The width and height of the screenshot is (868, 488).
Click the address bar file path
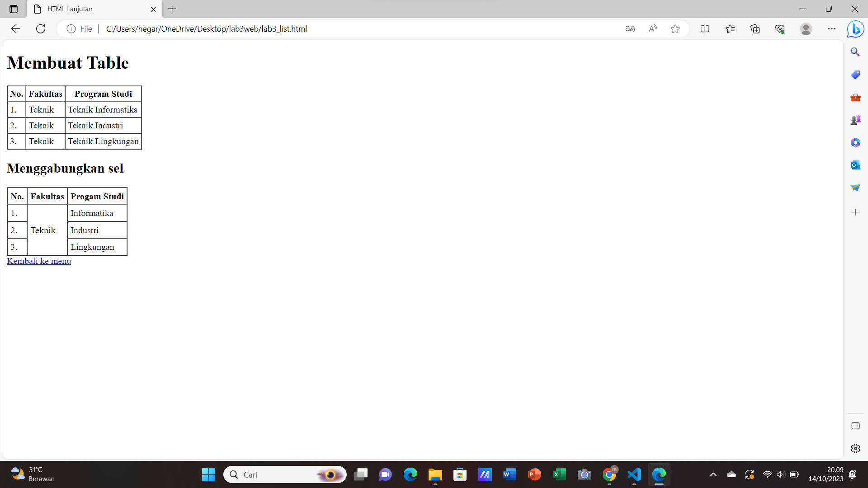(207, 28)
